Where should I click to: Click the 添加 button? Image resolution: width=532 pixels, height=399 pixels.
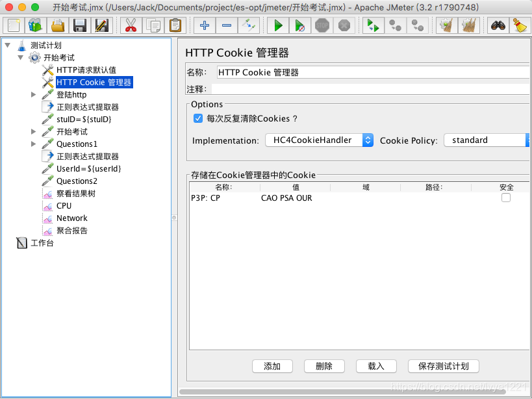point(272,366)
